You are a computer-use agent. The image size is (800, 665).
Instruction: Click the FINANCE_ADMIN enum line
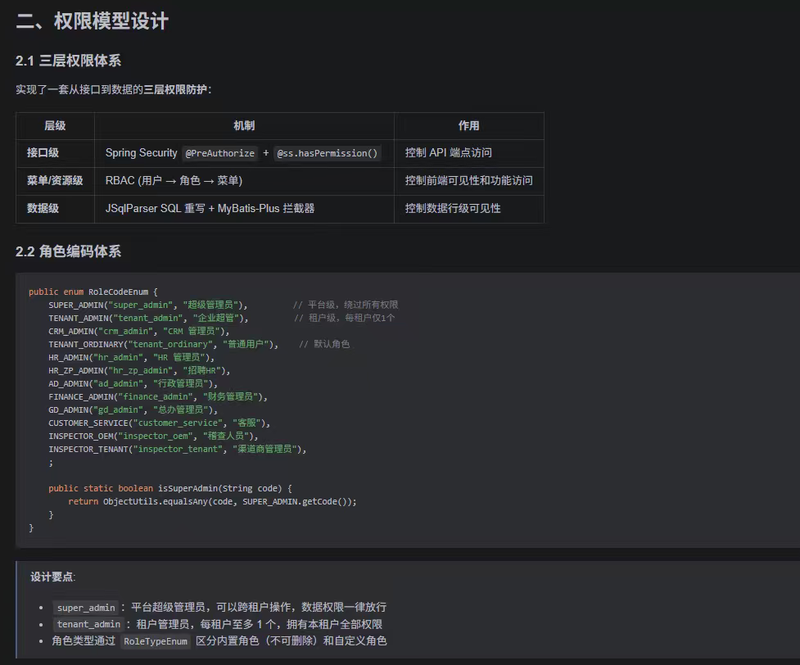(x=158, y=397)
